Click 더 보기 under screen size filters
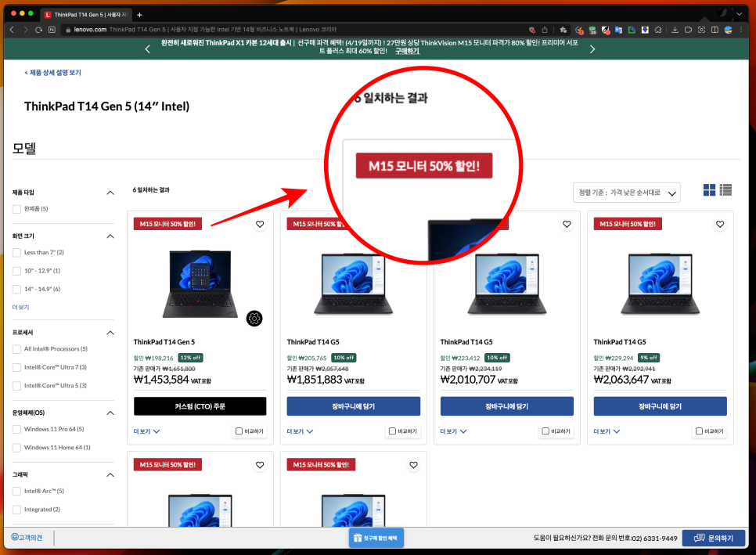 click(x=20, y=307)
